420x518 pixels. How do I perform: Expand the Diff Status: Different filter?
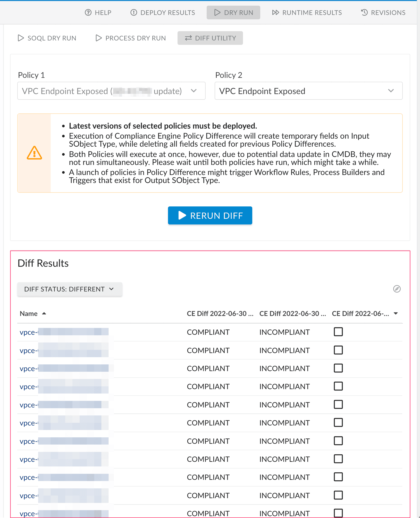(70, 289)
